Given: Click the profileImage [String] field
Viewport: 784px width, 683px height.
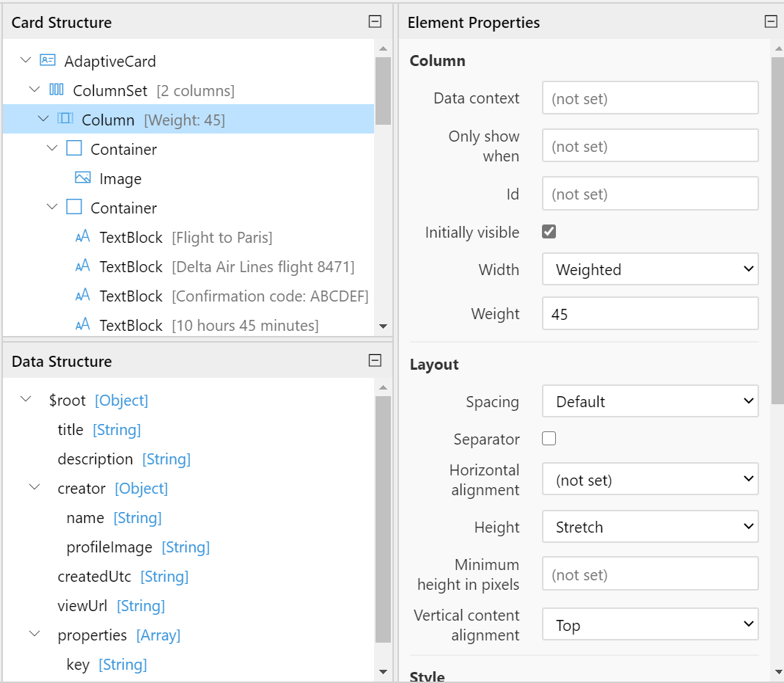Looking at the screenshot, I should point(138,547).
